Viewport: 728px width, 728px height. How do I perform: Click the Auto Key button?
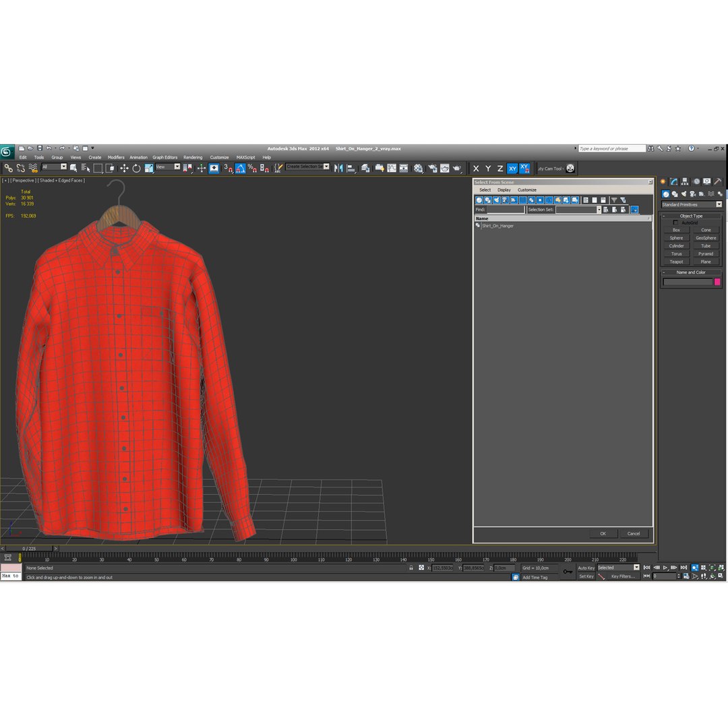[x=586, y=568]
